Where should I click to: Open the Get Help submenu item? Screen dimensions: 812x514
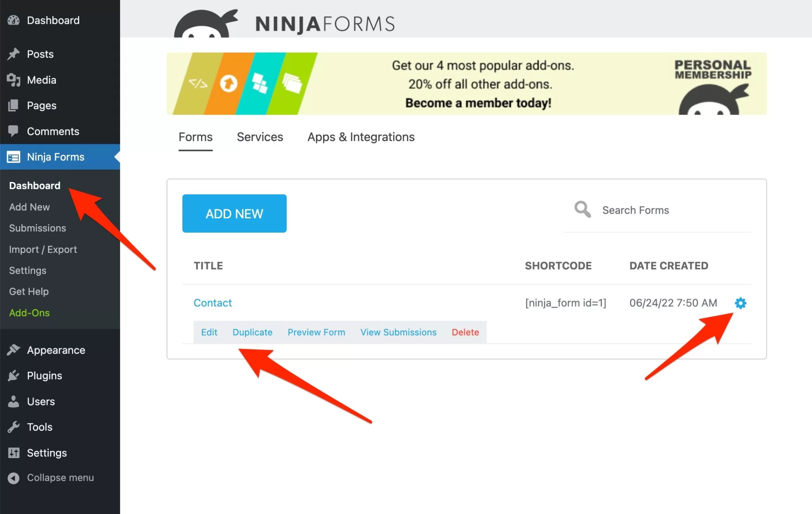(x=29, y=291)
